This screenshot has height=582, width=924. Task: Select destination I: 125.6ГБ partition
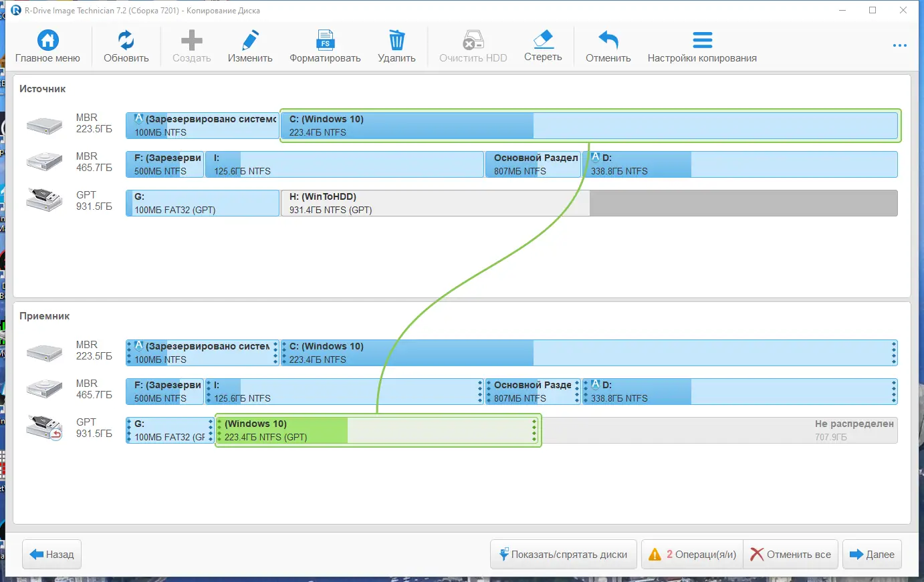pyautogui.click(x=344, y=392)
